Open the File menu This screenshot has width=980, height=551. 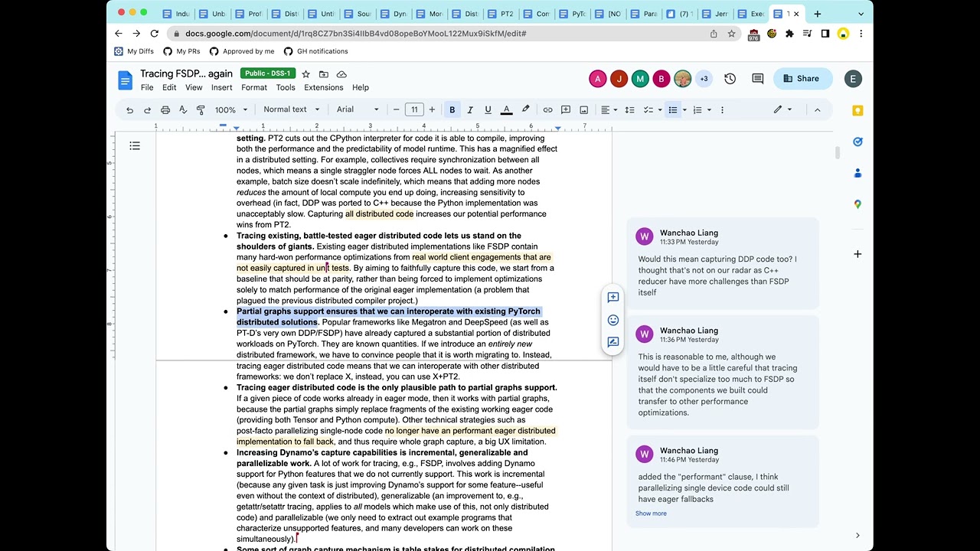147,87
